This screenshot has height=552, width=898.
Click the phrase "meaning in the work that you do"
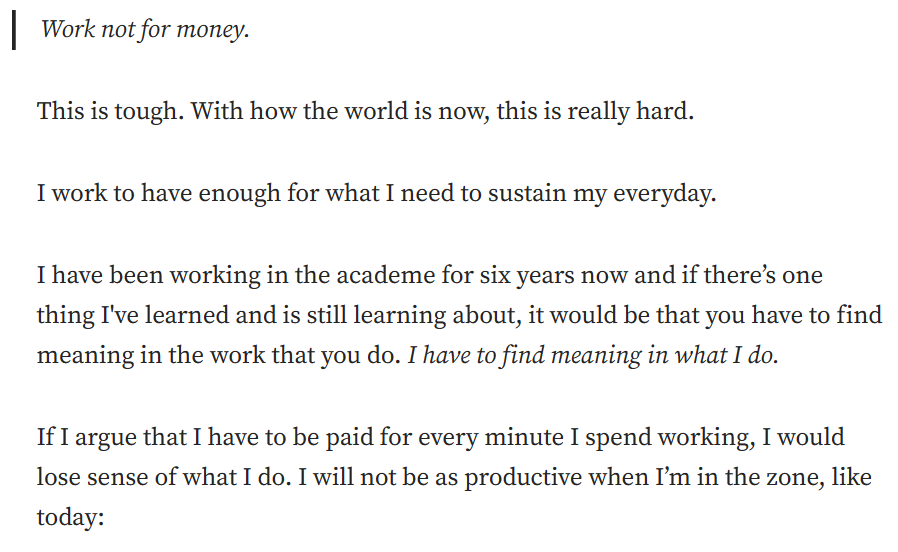click(215, 356)
